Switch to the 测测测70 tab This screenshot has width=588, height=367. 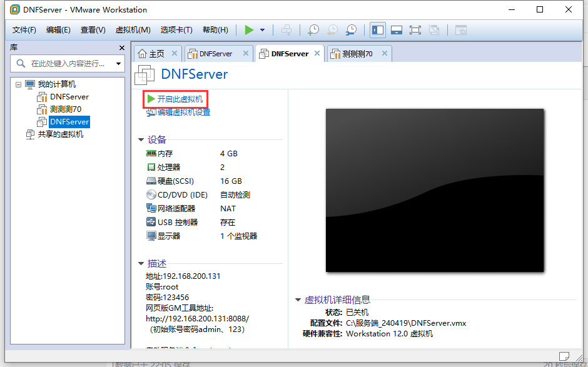(355, 54)
